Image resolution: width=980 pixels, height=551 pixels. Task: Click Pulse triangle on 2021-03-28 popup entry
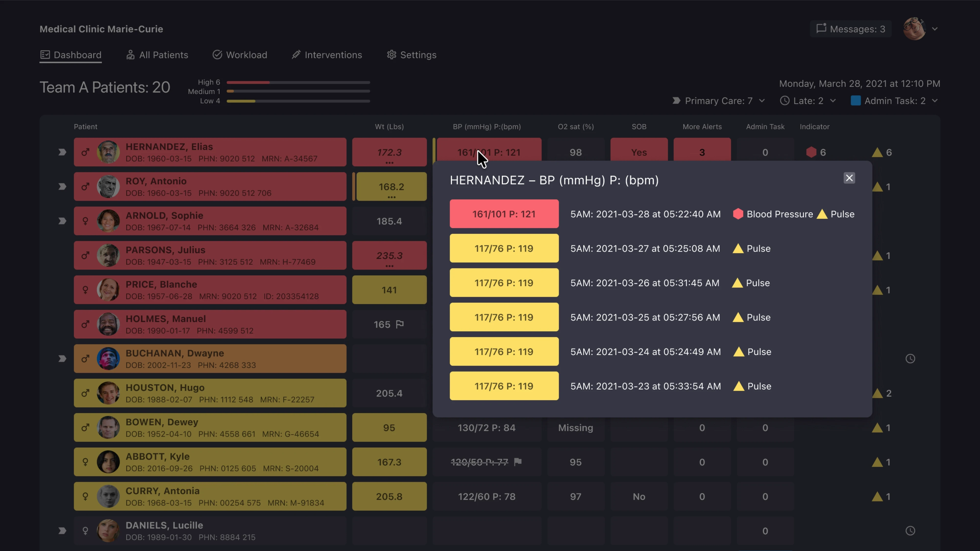(x=822, y=214)
